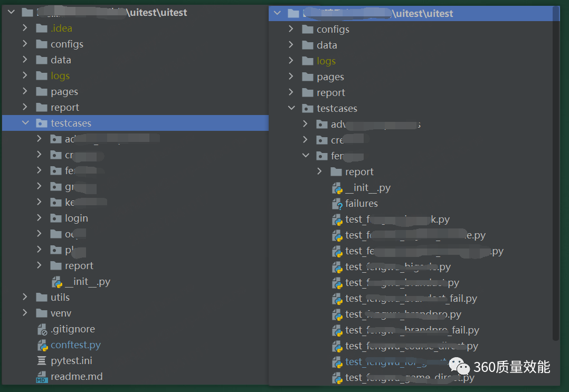Screen dimensions: 569x392
Task: Select readme.md in the left tree
Action: tap(77, 377)
